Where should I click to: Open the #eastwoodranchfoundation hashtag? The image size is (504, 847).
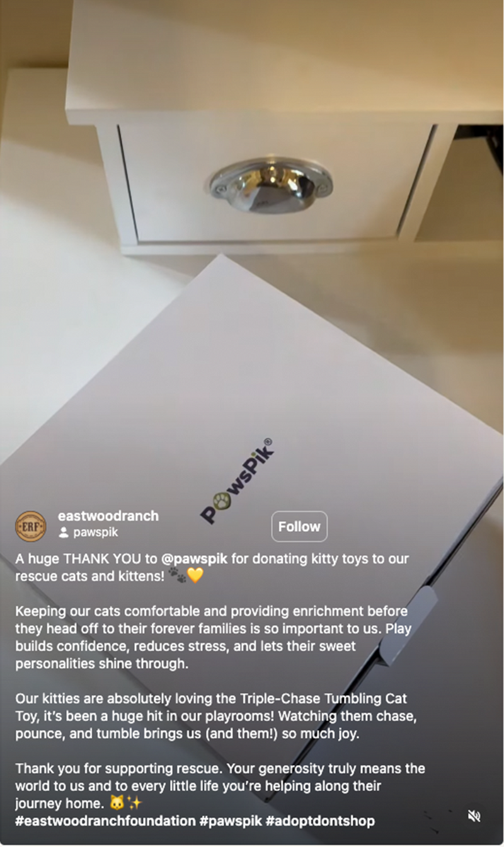(105, 821)
